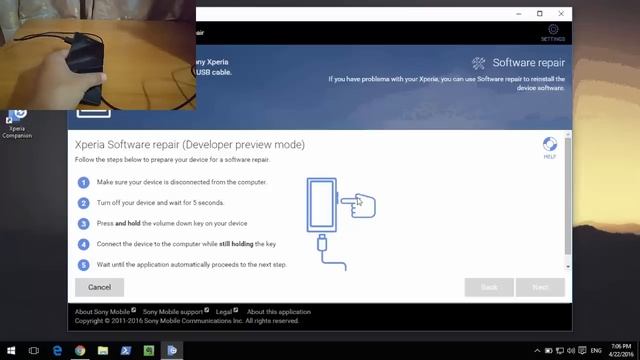Open the green app taskbar icon

[x=149, y=351]
